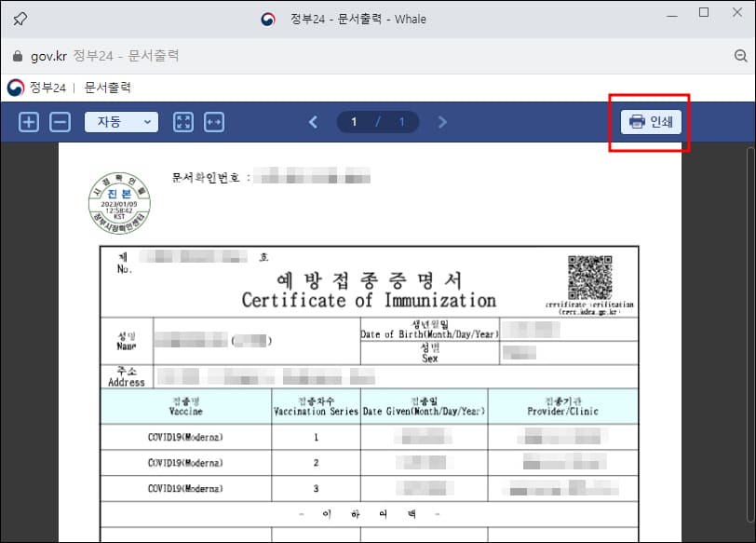Select the fit-to-width viewer icon
This screenshot has width=756, height=543.
click(x=214, y=121)
